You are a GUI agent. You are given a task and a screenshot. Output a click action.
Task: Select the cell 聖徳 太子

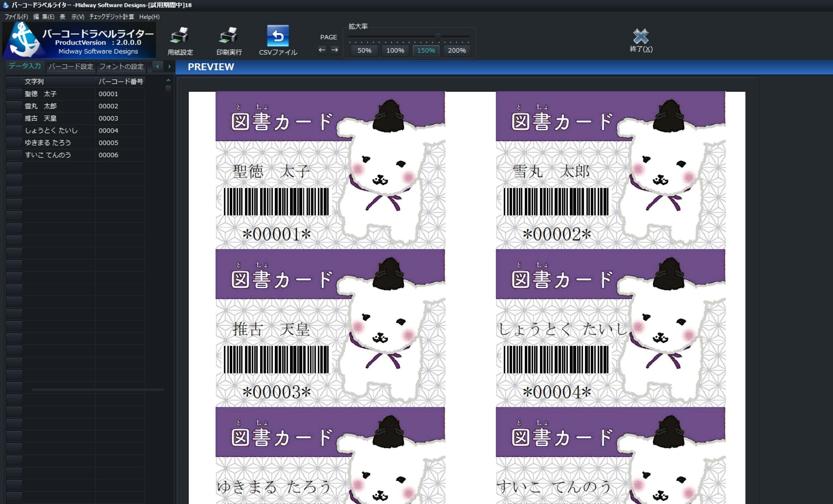pyautogui.click(x=58, y=94)
